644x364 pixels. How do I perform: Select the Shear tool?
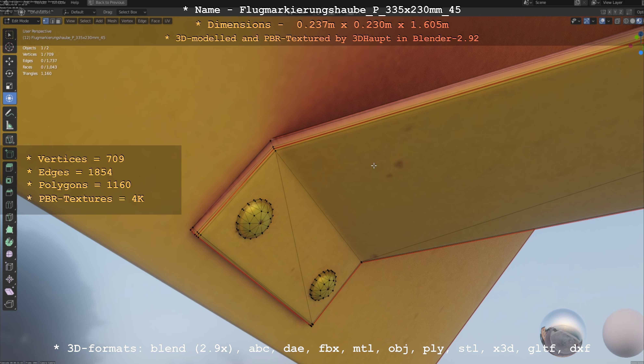9,292
